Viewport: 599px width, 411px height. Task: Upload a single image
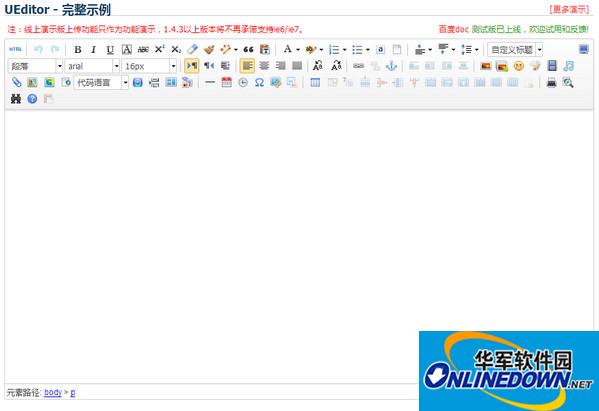point(486,66)
